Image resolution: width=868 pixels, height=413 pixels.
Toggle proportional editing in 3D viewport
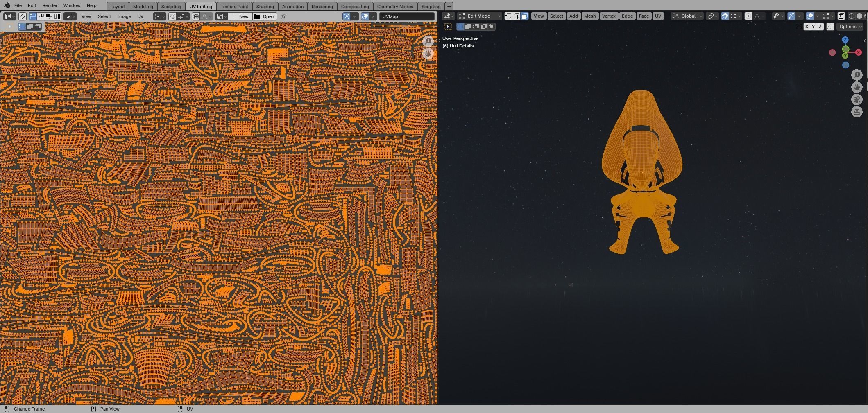point(748,16)
